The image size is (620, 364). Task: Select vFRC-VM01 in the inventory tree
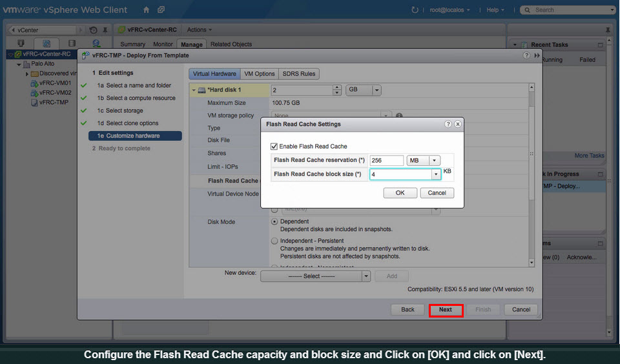pyautogui.click(x=50, y=83)
